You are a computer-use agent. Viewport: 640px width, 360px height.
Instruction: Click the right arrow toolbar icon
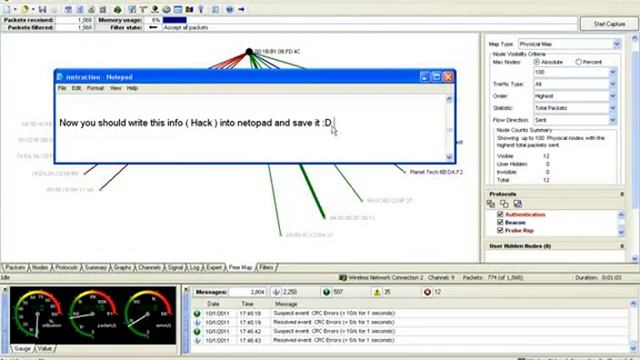point(242,9)
